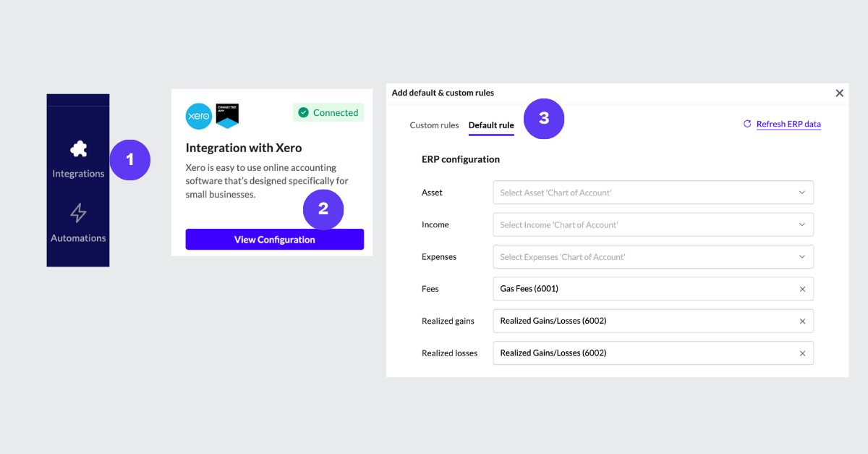Image resolution: width=868 pixels, height=454 pixels.
Task: Click the Add default & custom rules title
Action: tap(443, 93)
